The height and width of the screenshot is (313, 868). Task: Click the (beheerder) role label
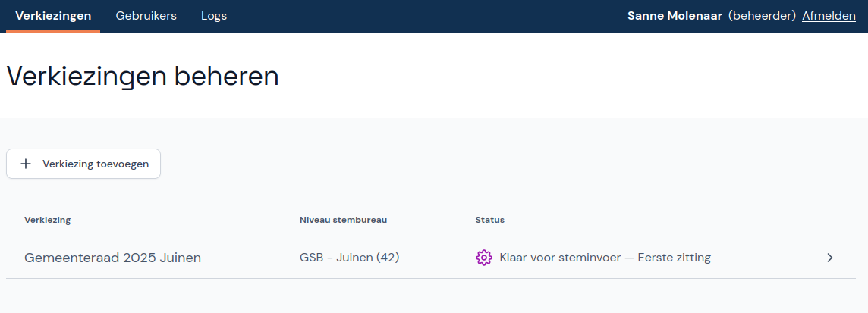click(762, 16)
